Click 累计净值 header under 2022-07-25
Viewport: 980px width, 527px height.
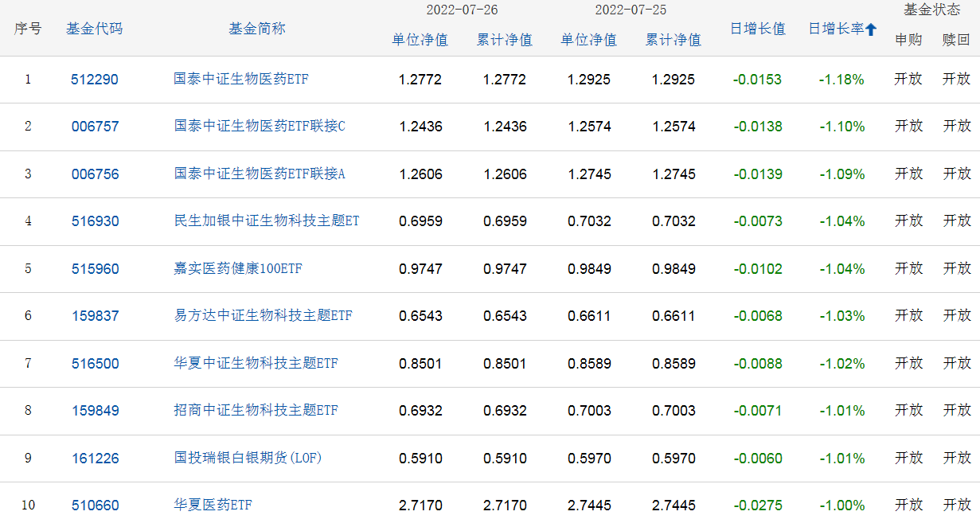point(674,40)
